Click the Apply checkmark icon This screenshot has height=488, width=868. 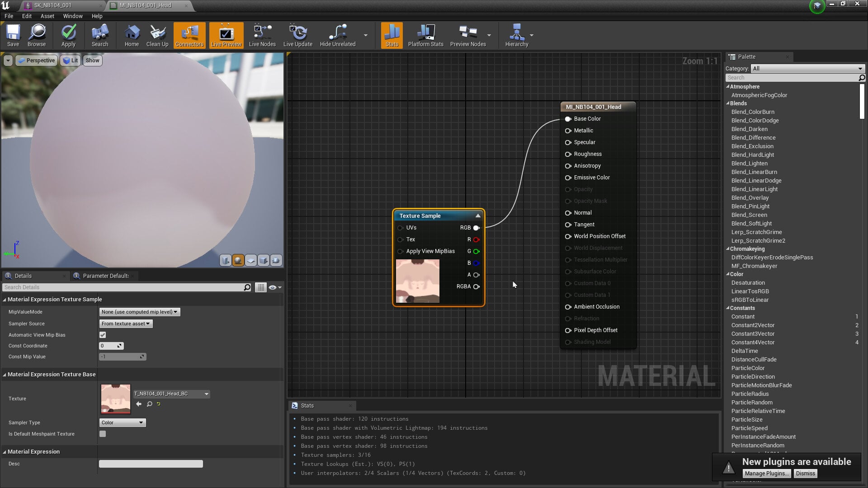click(68, 35)
